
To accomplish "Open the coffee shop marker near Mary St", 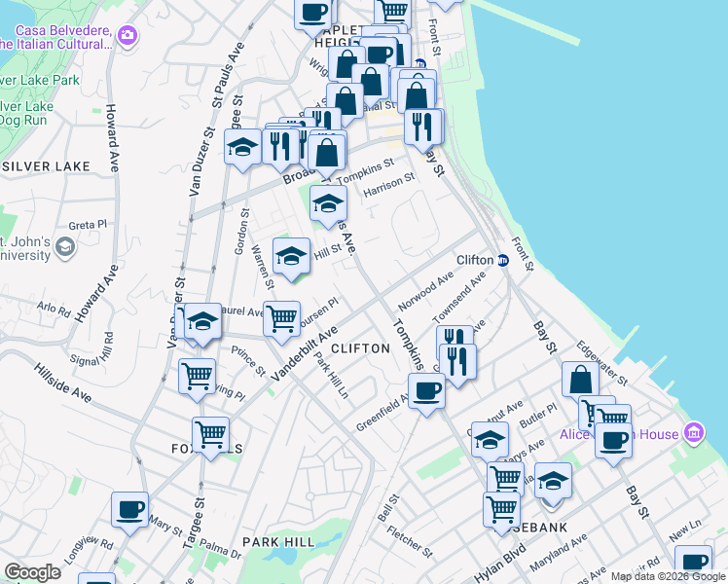I will coord(130,512).
